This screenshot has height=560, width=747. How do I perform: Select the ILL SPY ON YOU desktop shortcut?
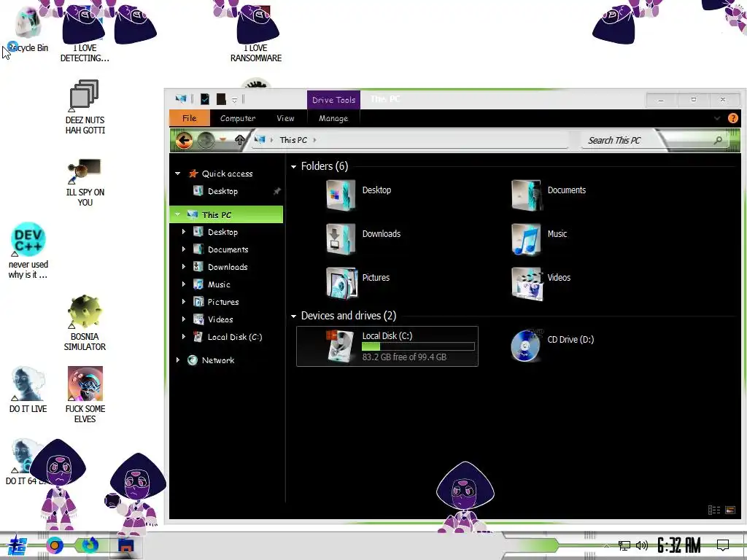tap(85, 182)
